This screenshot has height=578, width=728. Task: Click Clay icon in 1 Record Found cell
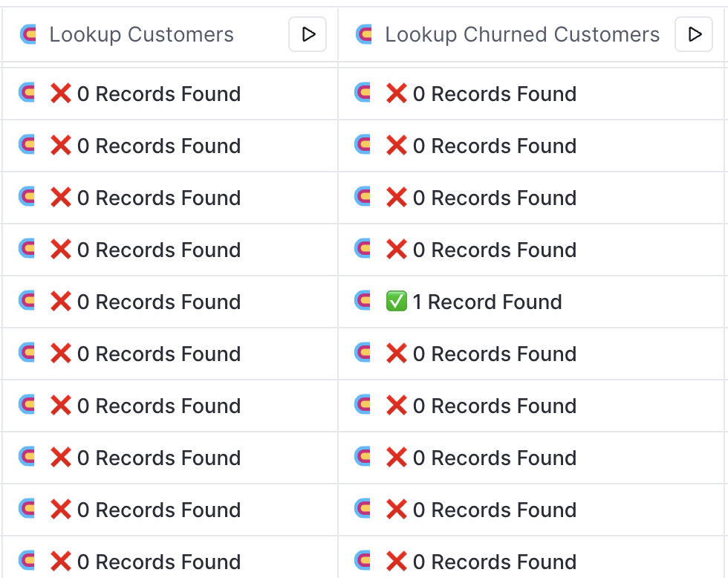363,300
